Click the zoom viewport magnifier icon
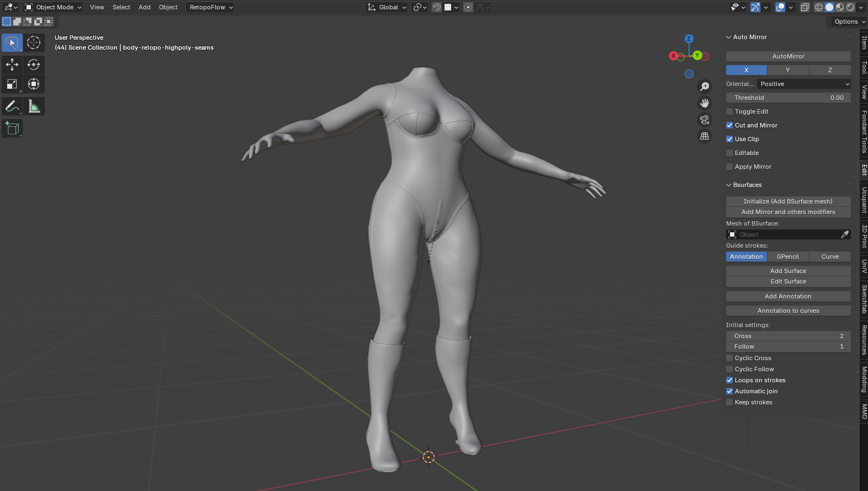 pos(705,87)
